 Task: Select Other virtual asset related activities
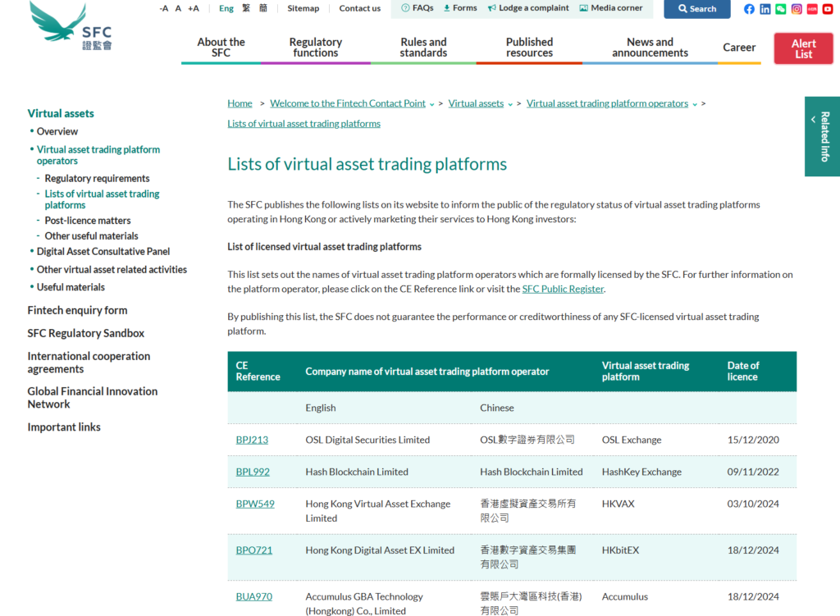coord(112,269)
